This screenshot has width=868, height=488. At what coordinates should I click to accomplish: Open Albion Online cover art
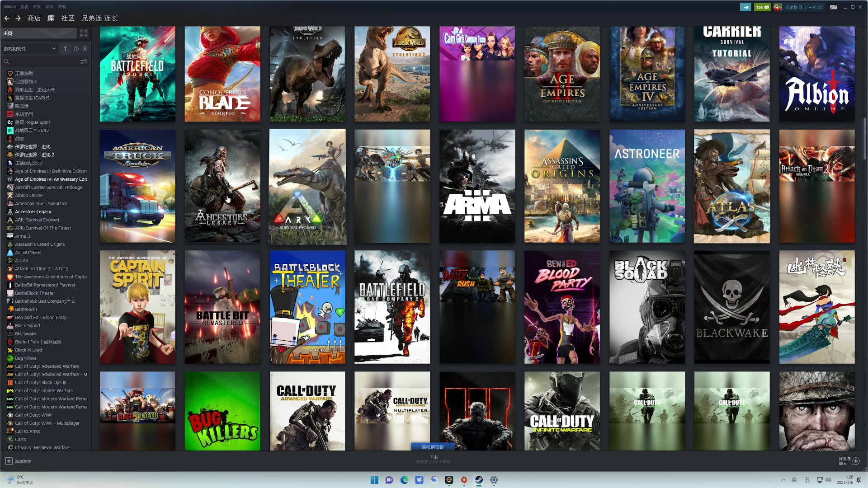[x=817, y=74]
